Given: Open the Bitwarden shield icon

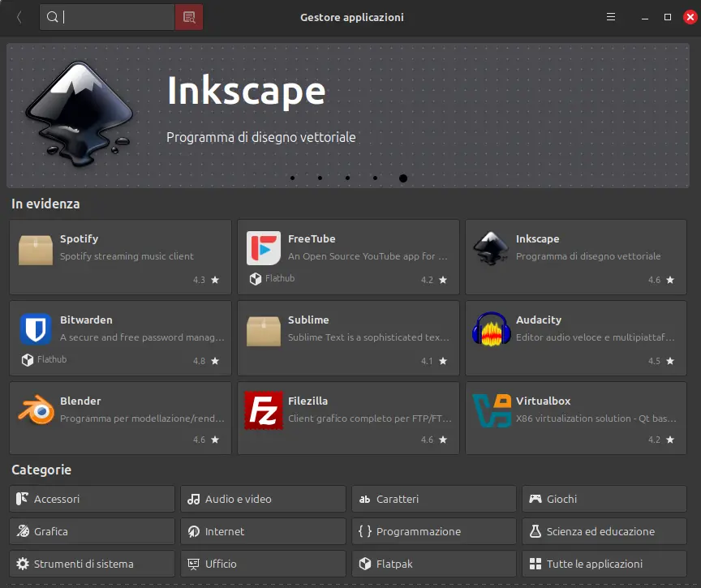Looking at the screenshot, I should pyautogui.click(x=36, y=329).
